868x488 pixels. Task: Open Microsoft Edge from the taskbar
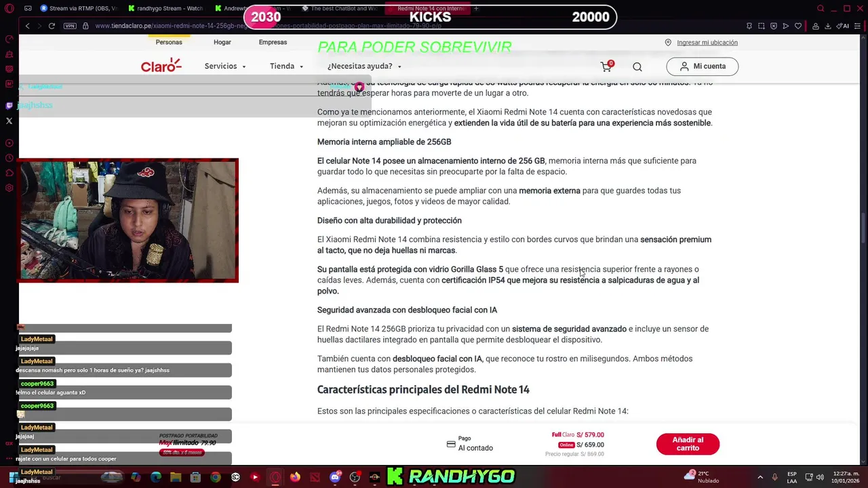156,477
